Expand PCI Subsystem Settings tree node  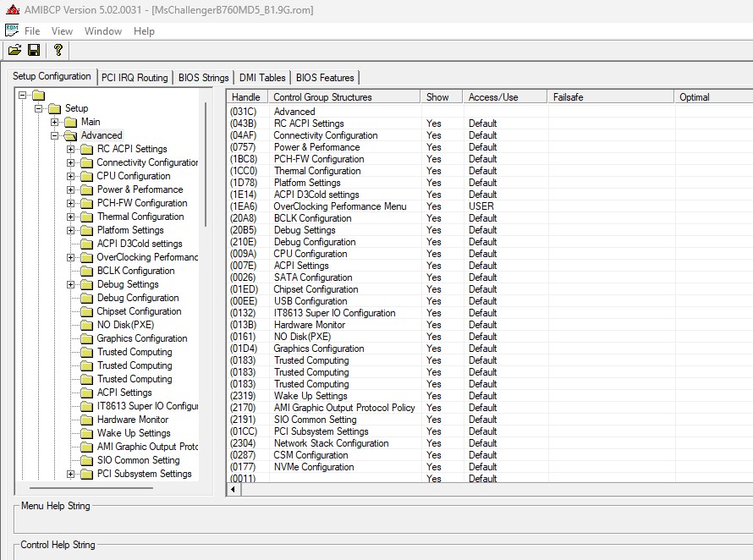tap(70, 474)
